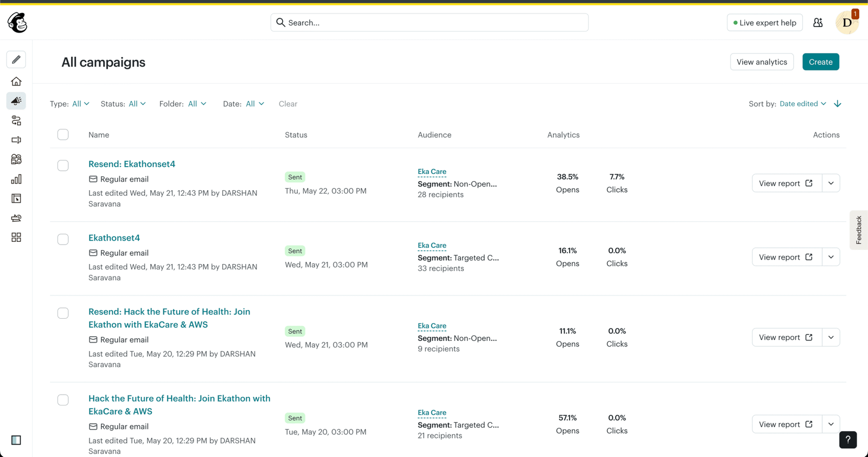
Task: Focus the Search input field
Action: [x=429, y=22]
